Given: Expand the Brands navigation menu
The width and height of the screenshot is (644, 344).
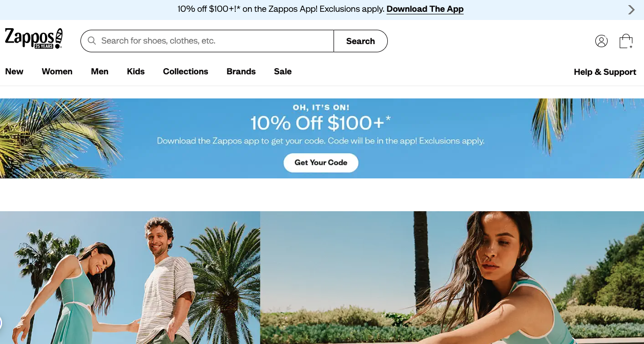Looking at the screenshot, I should tap(241, 72).
